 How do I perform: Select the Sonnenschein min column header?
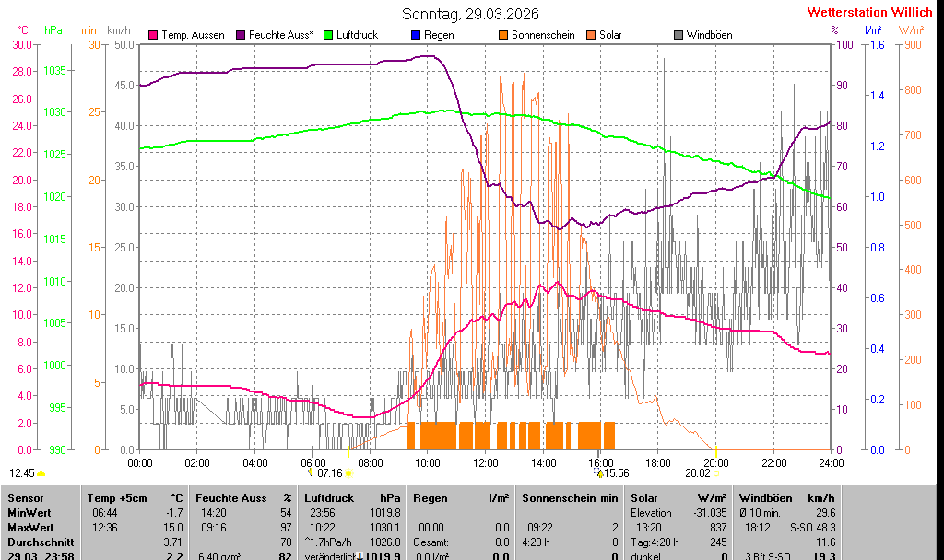(x=570, y=498)
